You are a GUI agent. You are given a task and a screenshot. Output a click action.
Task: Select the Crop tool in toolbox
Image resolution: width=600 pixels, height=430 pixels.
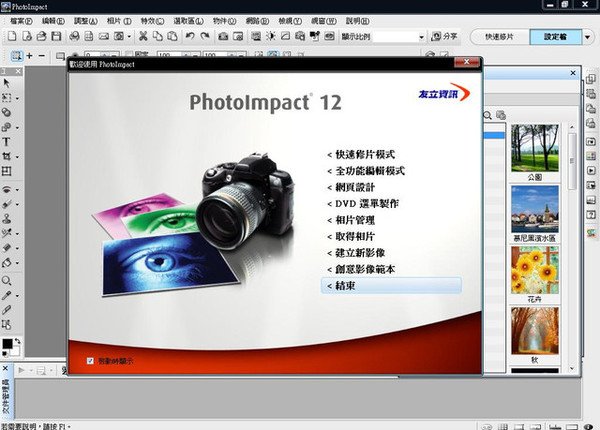pos(7,156)
